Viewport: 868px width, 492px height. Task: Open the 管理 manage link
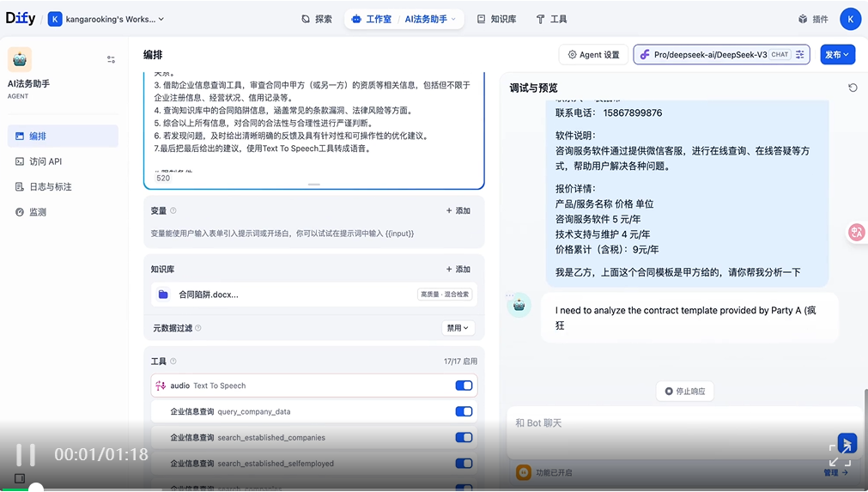coord(836,472)
